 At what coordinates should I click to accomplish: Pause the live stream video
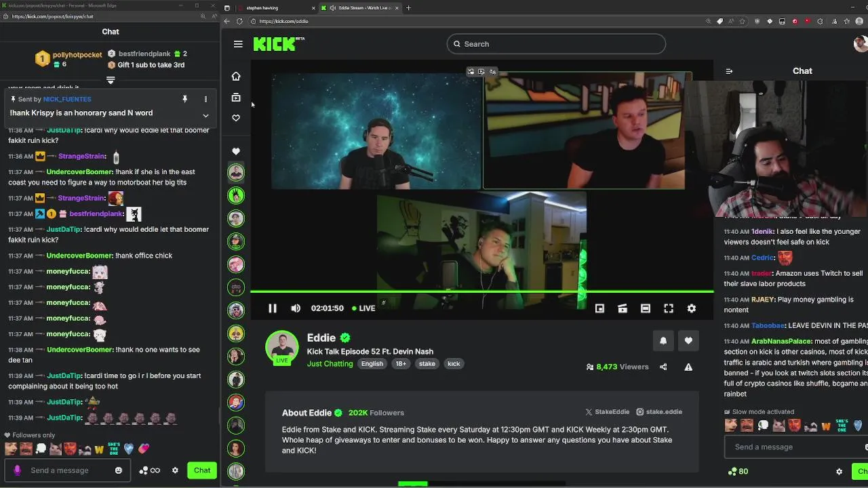click(x=273, y=308)
